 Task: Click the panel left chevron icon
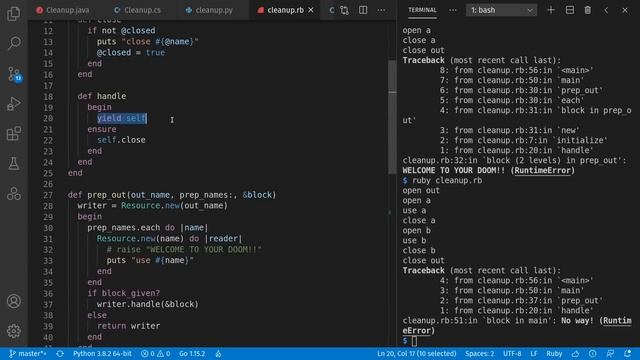606,10
